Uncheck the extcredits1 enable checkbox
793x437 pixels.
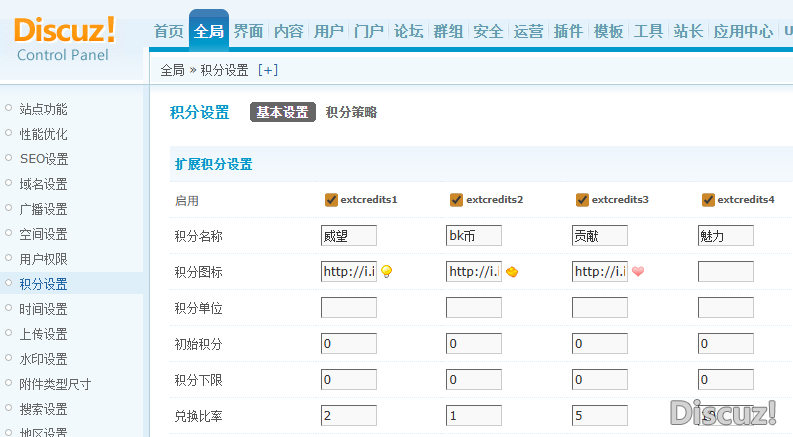tap(331, 199)
